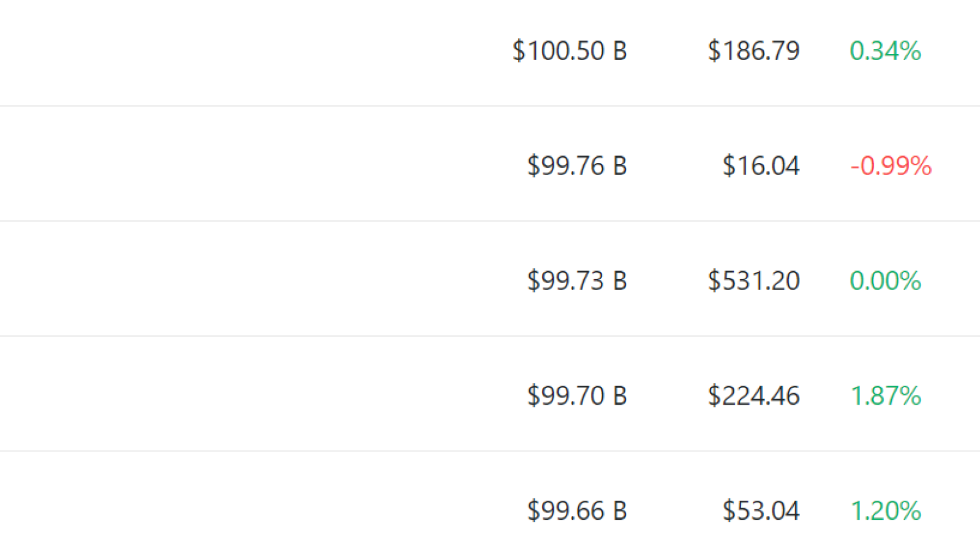Click the $531.20 price

tap(753, 281)
